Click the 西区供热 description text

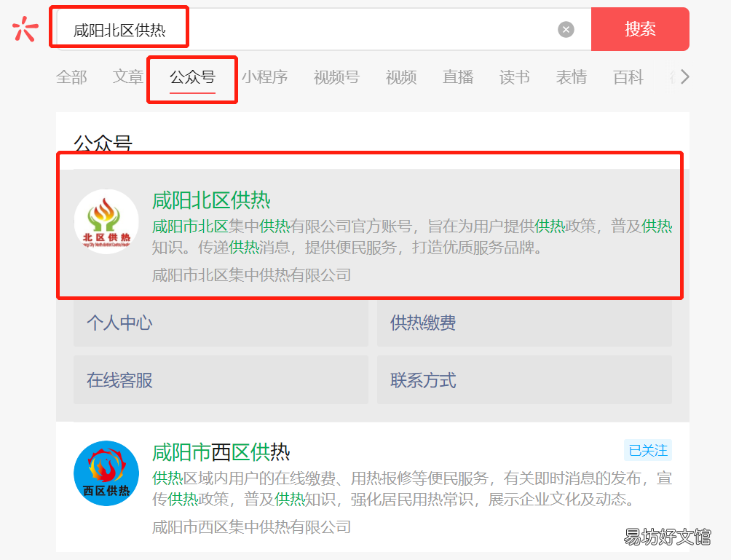412,489
